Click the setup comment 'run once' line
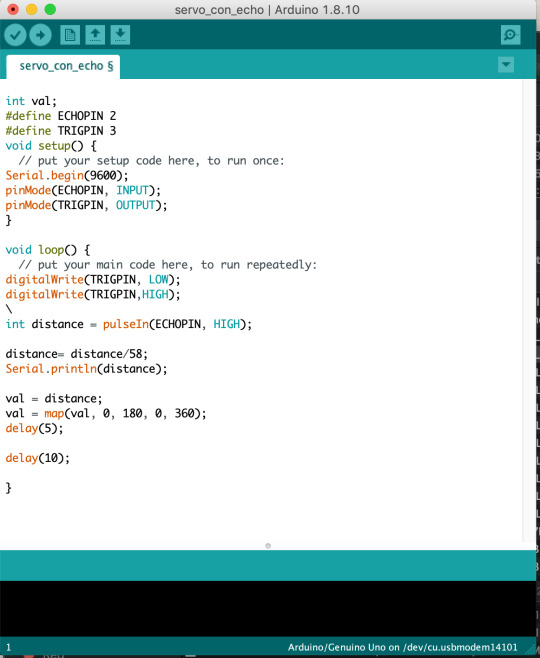540x658 pixels. [151, 161]
